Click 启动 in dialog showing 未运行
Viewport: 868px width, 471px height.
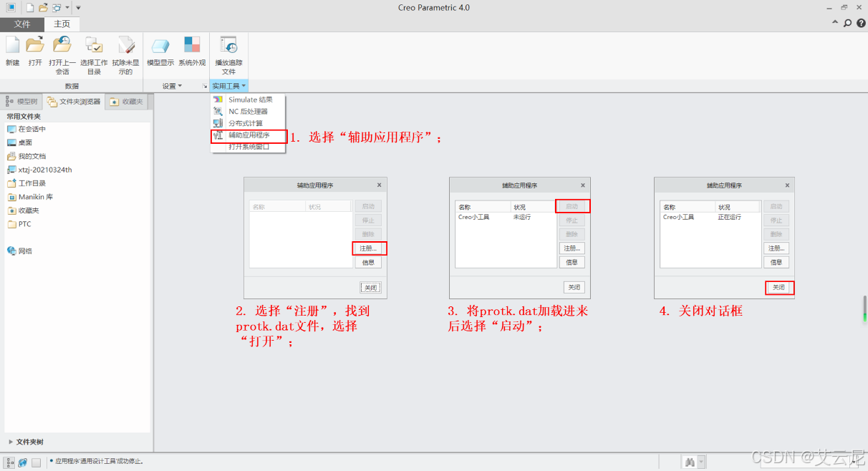pos(572,206)
